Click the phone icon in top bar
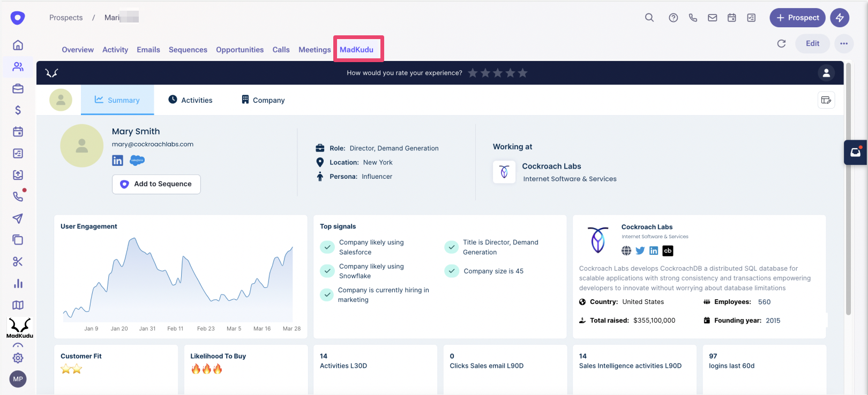 pos(693,18)
